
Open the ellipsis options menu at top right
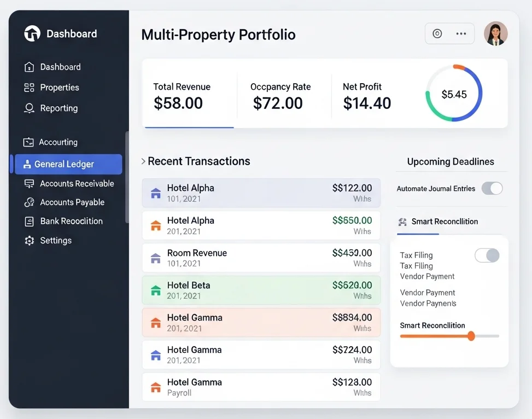click(x=460, y=33)
